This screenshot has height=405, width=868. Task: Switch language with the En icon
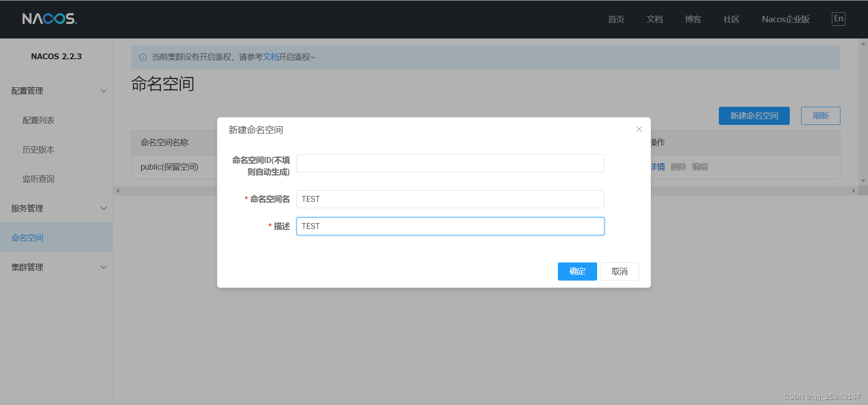pyautogui.click(x=838, y=19)
